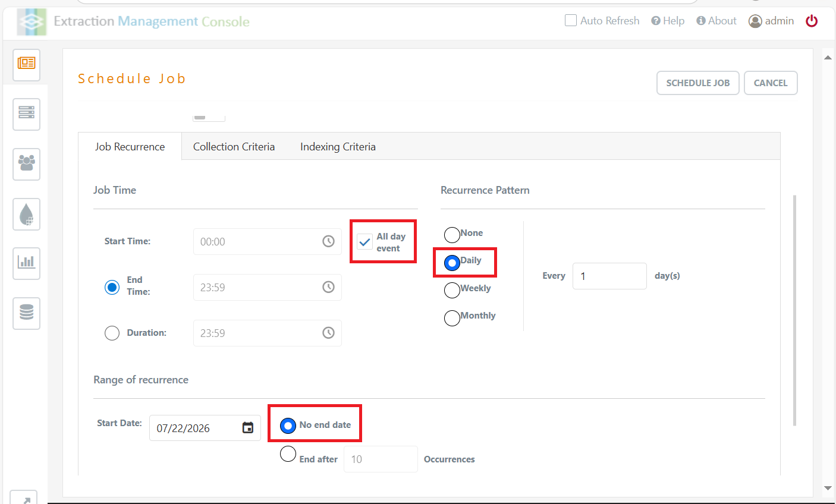This screenshot has height=504, width=836.
Task: Open the users group sidebar icon
Action: pyautogui.click(x=26, y=164)
